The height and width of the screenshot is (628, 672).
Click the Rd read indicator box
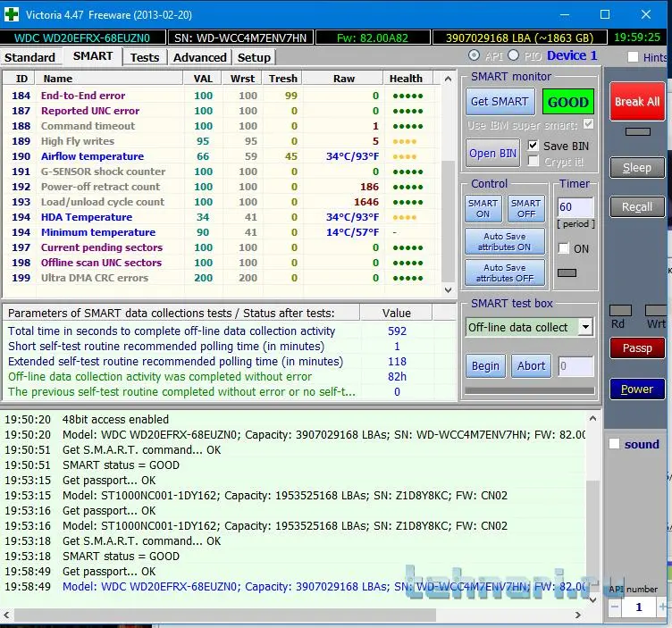(x=620, y=310)
